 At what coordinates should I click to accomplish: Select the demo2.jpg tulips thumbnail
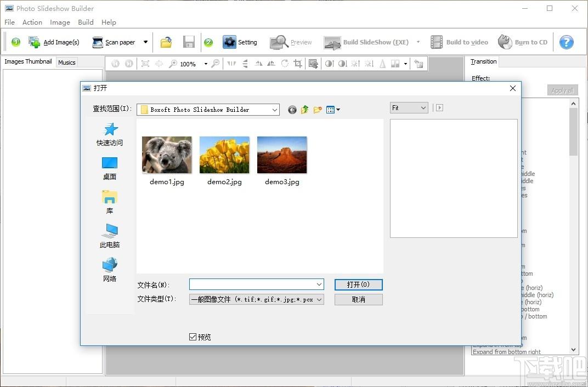pyautogui.click(x=224, y=155)
